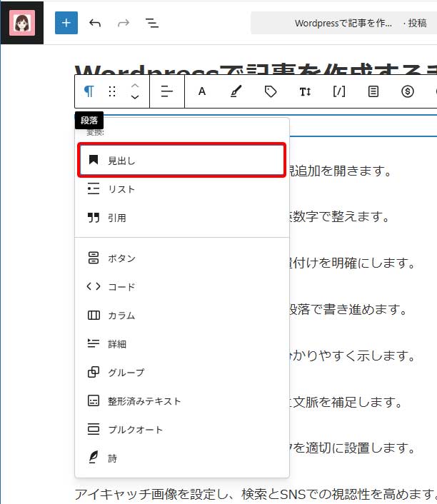Open the document overview list icon
Viewport: 437px width, 504px height.
coord(152,23)
